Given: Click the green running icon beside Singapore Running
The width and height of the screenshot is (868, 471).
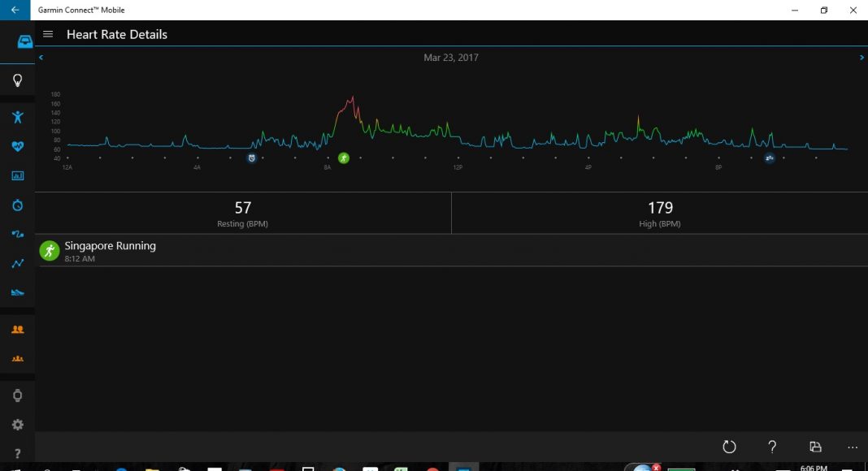Looking at the screenshot, I should 50,250.
